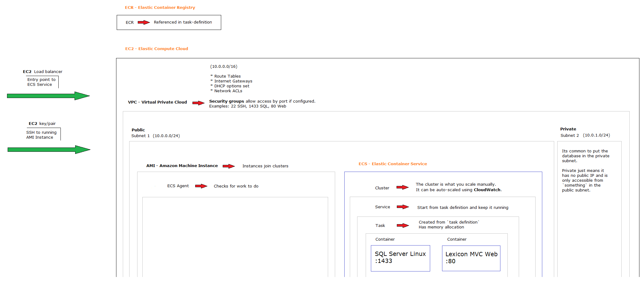Viewport: 644px width, 284px height.
Task: Click 'Created from `task definition`' text
Action: (x=449, y=222)
